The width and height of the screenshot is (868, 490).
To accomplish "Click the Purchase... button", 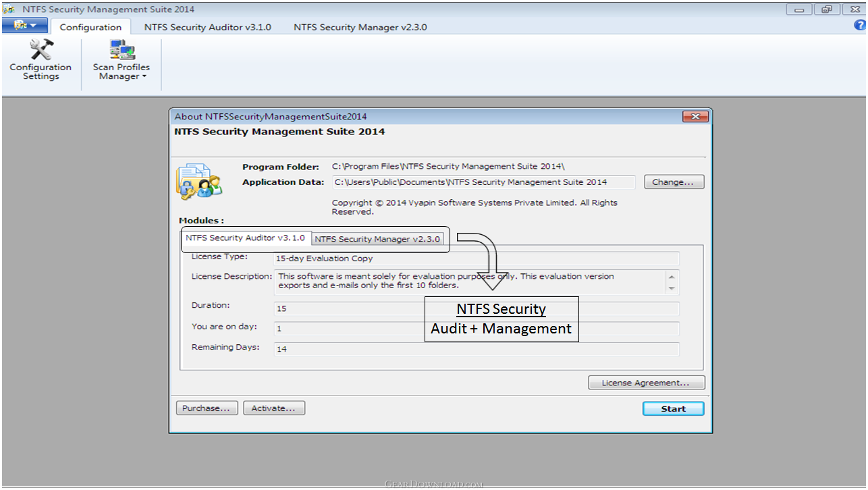I will click(207, 408).
